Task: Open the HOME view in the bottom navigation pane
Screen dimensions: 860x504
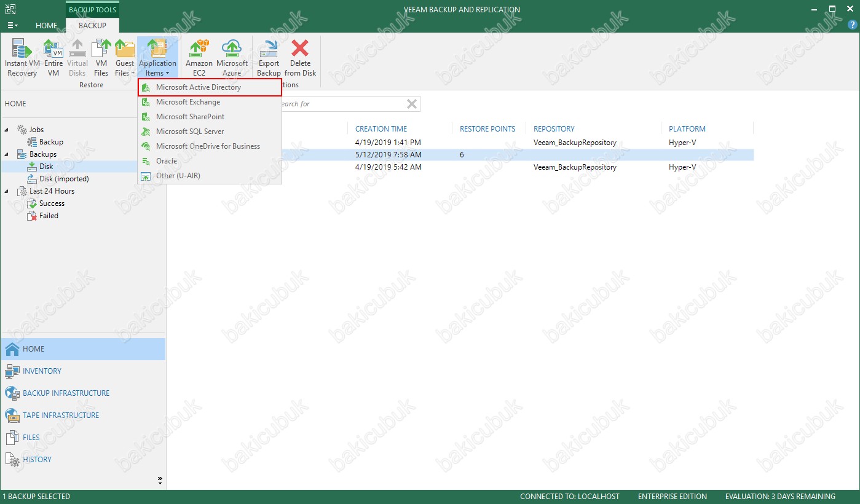Action: pyautogui.click(x=83, y=349)
